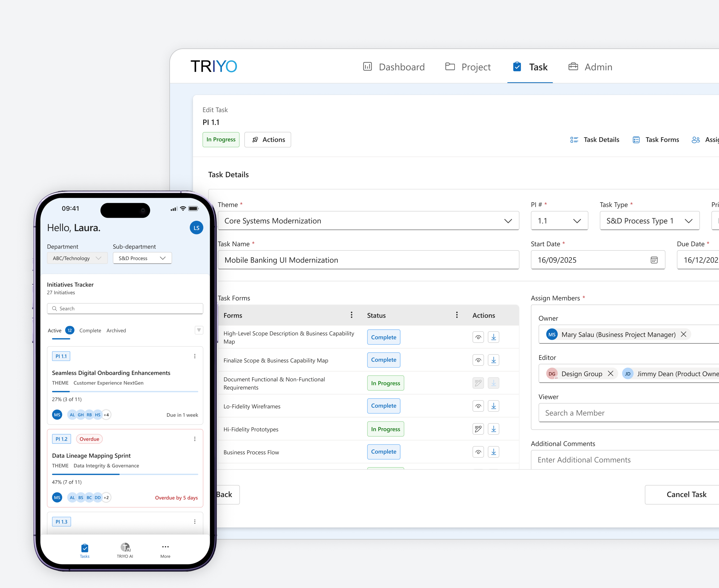The image size is (719, 588).
Task: View the High-Level Scope Description form
Action: 478,337
